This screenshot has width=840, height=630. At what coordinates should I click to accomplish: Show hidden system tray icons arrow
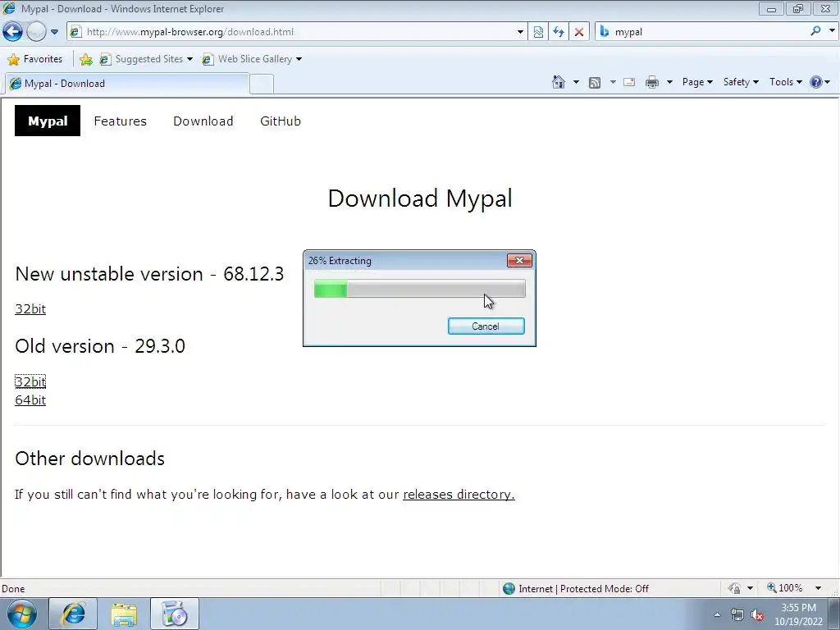(717, 614)
